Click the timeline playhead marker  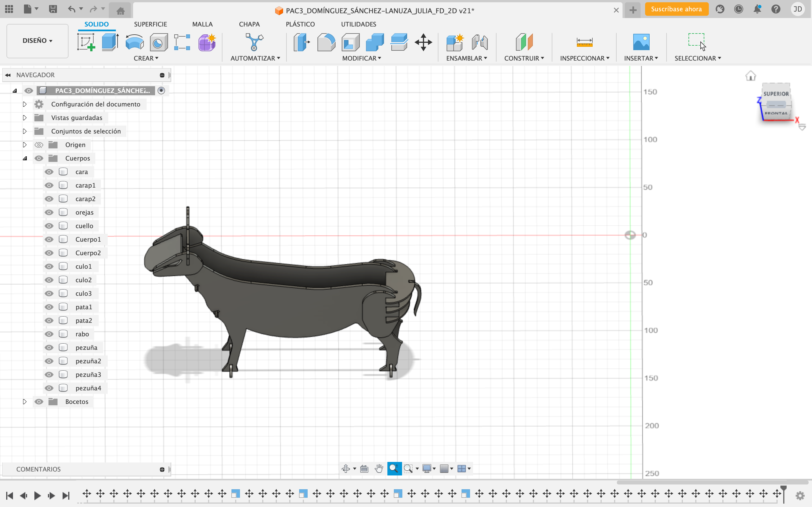pos(783,489)
